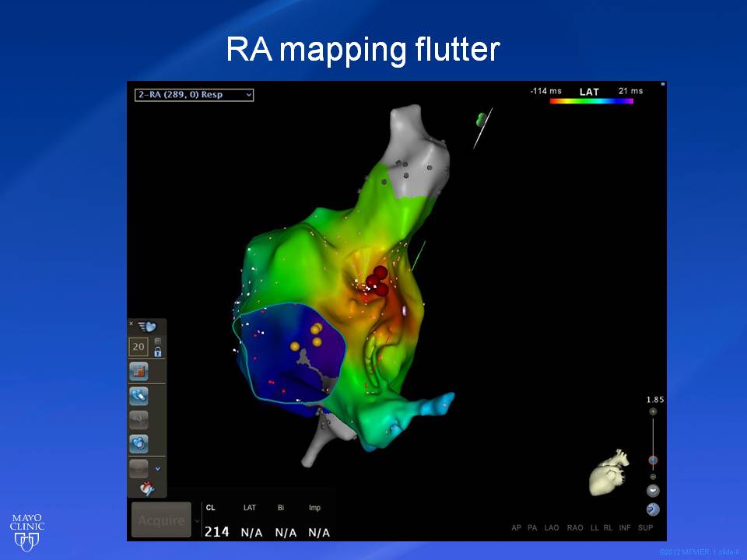Click the fast heart icon atop toolbar
Image resolution: width=747 pixels, height=560 pixels.
point(147,327)
